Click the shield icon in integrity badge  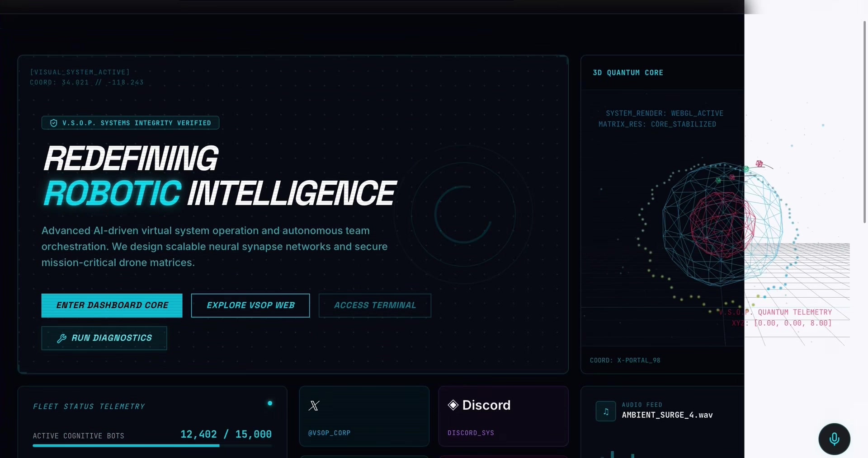pos(54,123)
